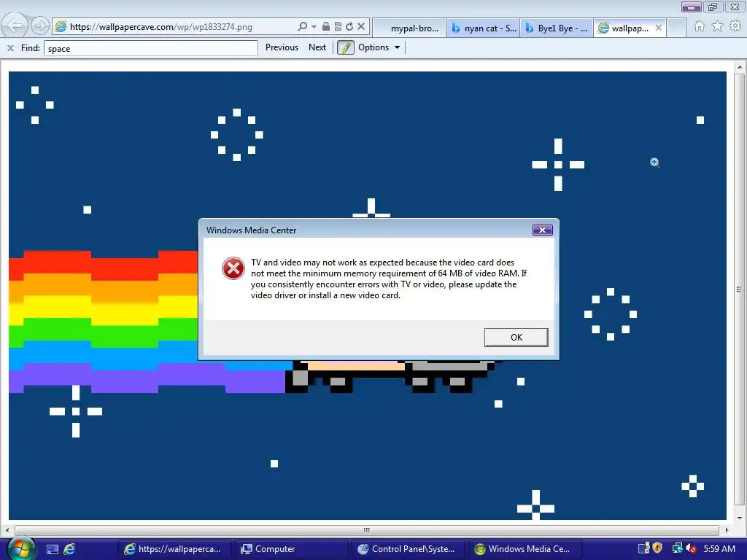Click the vertical scrollbar thumb

740,289
